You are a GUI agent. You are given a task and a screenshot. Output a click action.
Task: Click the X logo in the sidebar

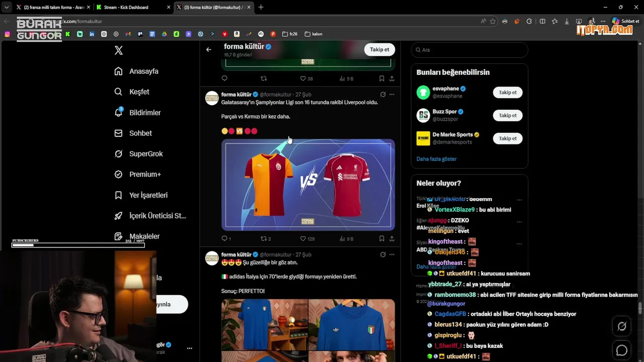point(119,50)
